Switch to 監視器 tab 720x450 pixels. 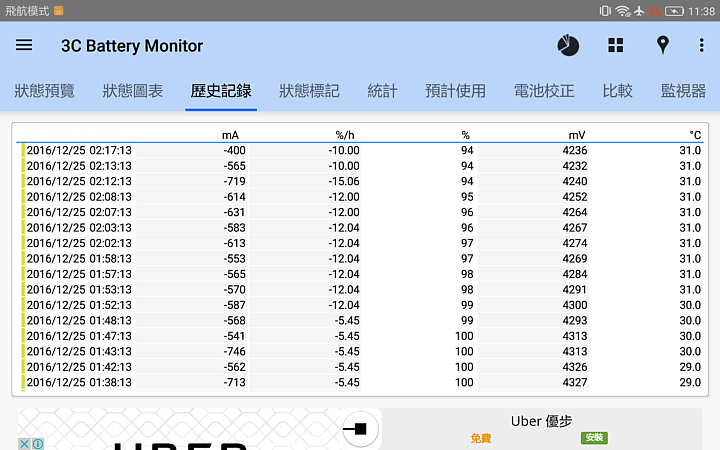(x=683, y=91)
